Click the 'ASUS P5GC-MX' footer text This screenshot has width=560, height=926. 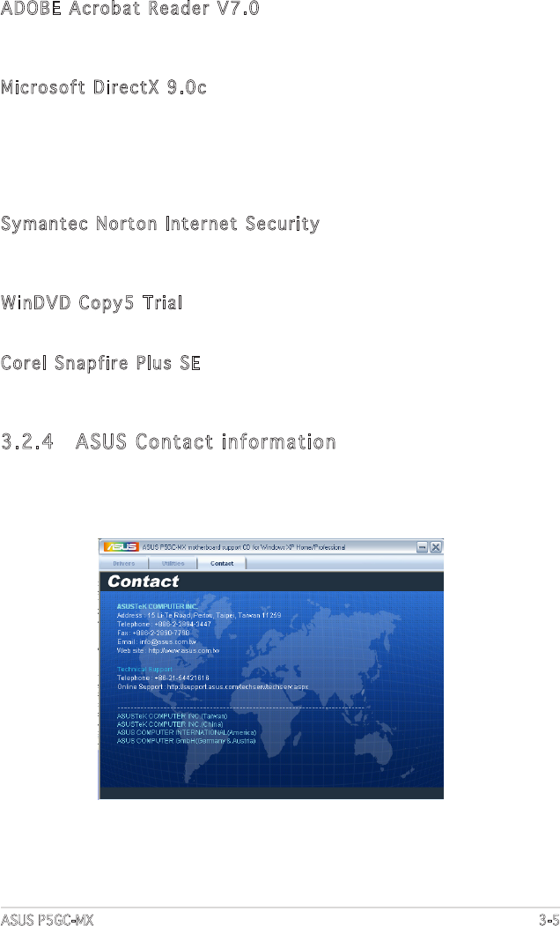coord(47,920)
